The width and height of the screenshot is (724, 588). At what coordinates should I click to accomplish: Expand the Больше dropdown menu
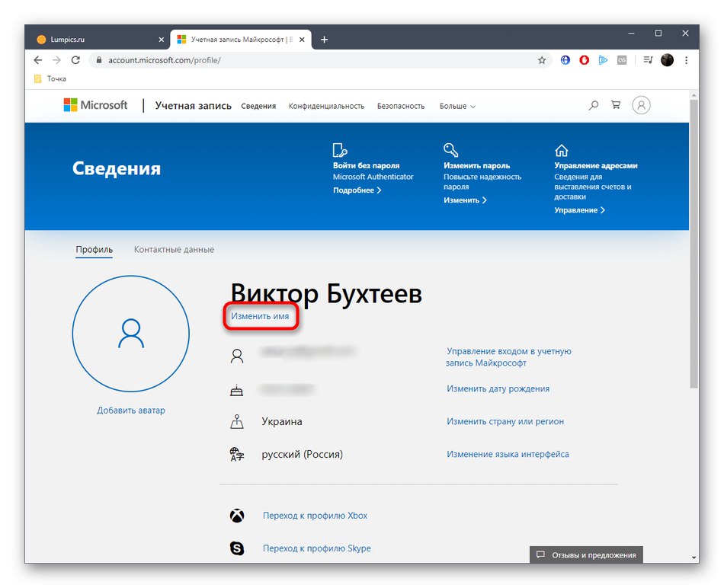coord(457,106)
